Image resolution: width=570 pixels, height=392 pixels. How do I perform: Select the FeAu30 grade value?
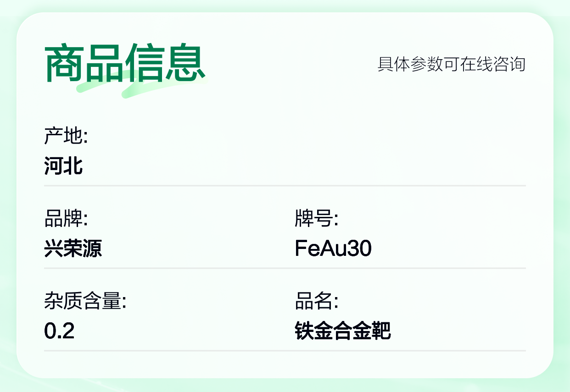pyautogui.click(x=333, y=248)
